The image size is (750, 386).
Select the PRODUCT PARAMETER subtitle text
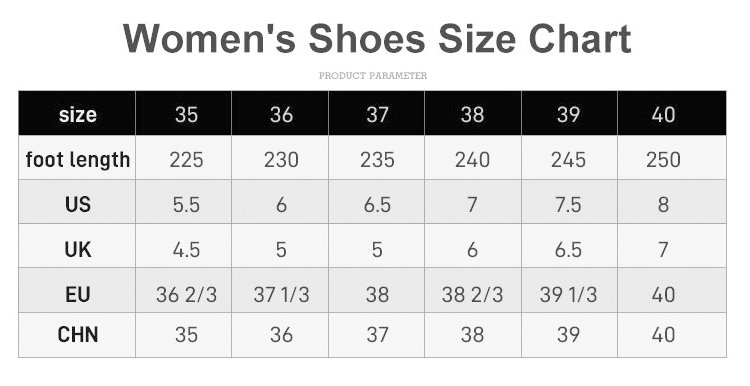pos(373,76)
